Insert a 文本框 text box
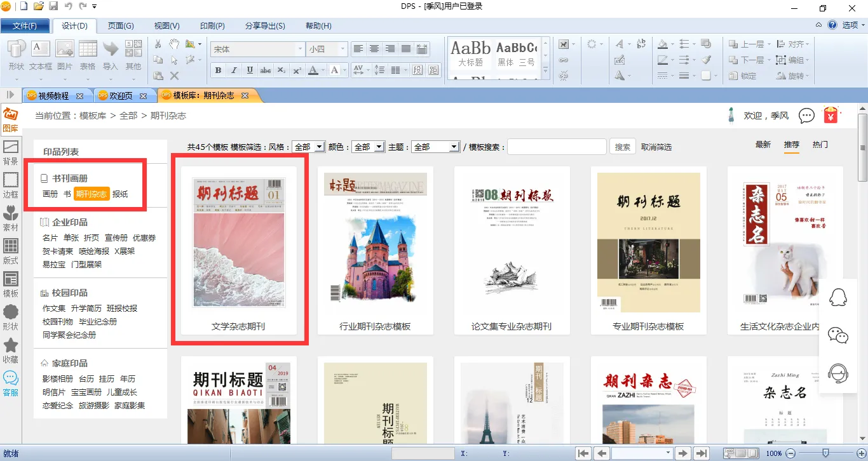Image resolution: width=868 pixels, height=461 pixels. click(x=41, y=55)
